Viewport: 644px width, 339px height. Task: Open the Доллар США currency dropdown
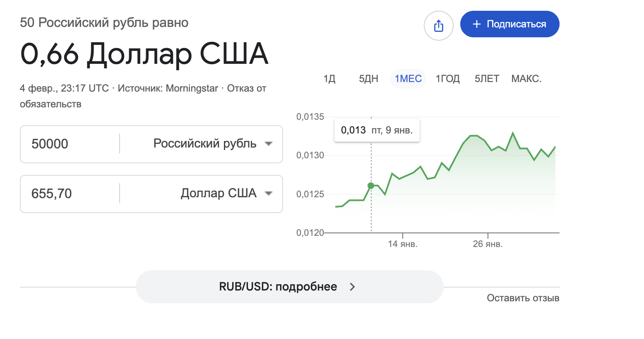point(268,194)
